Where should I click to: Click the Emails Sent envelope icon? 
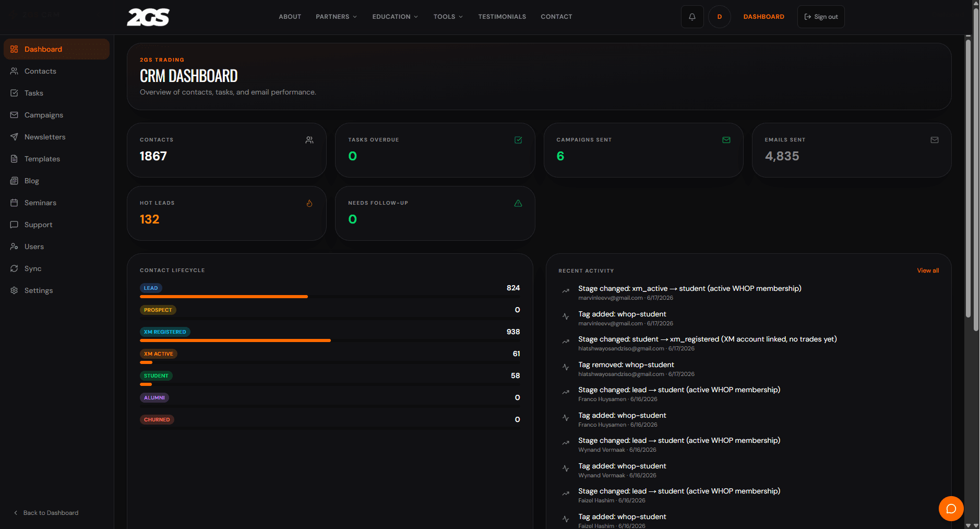coord(934,140)
